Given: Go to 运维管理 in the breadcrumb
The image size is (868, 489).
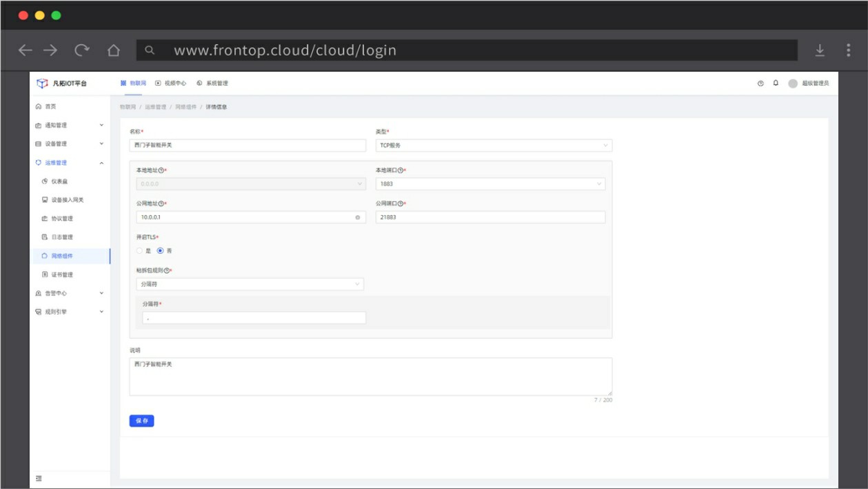Looking at the screenshot, I should tap(156, 107).
